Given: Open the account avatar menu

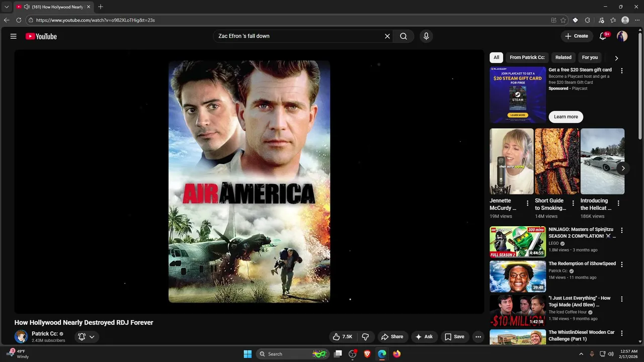Looking at the screenshot, I should (x=622, y=36).
